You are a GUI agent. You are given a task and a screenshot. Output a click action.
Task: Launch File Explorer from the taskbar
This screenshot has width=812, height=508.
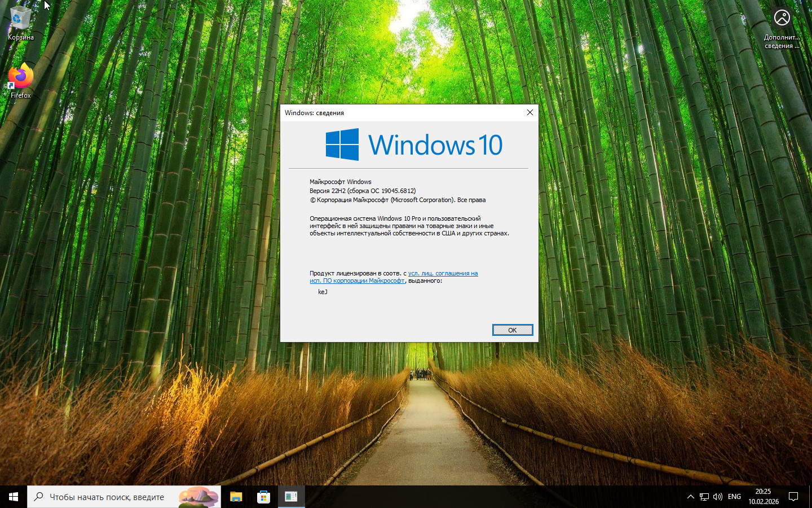(x=236, y=497)
